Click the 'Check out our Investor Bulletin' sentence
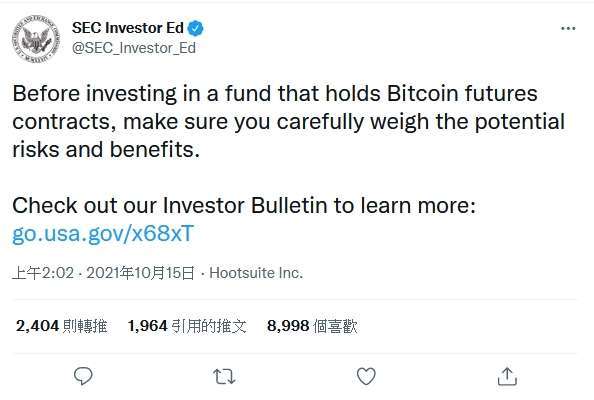 click(244, 206)
